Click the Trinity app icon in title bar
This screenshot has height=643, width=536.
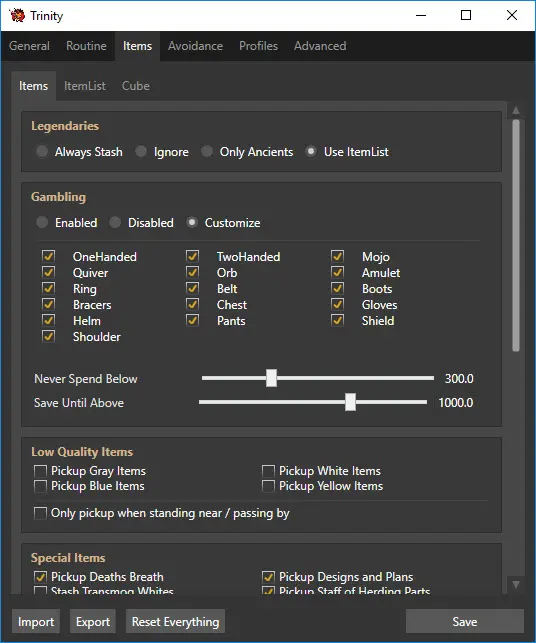[x=17, y=15]
